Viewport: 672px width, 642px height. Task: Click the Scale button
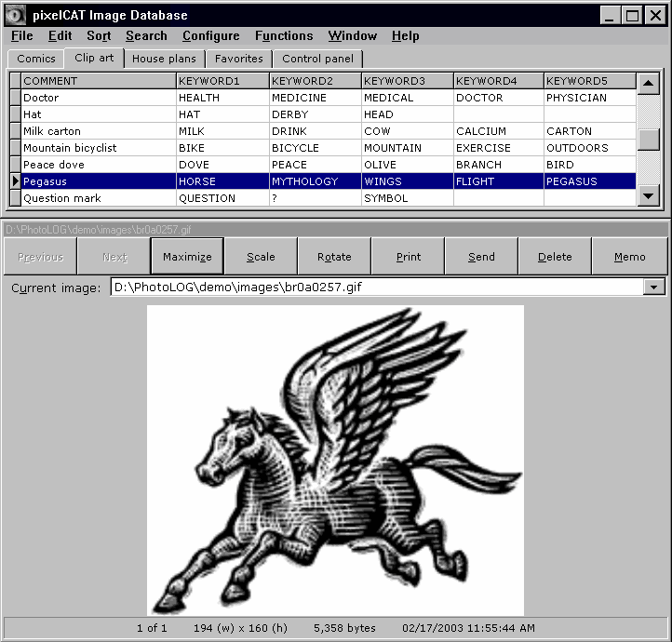click(x=261, y=257)
